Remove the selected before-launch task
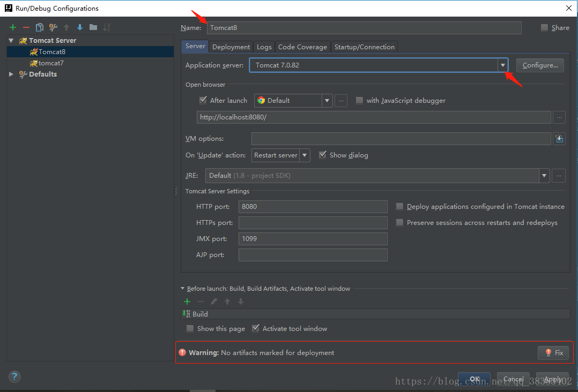 coord(201,302)
